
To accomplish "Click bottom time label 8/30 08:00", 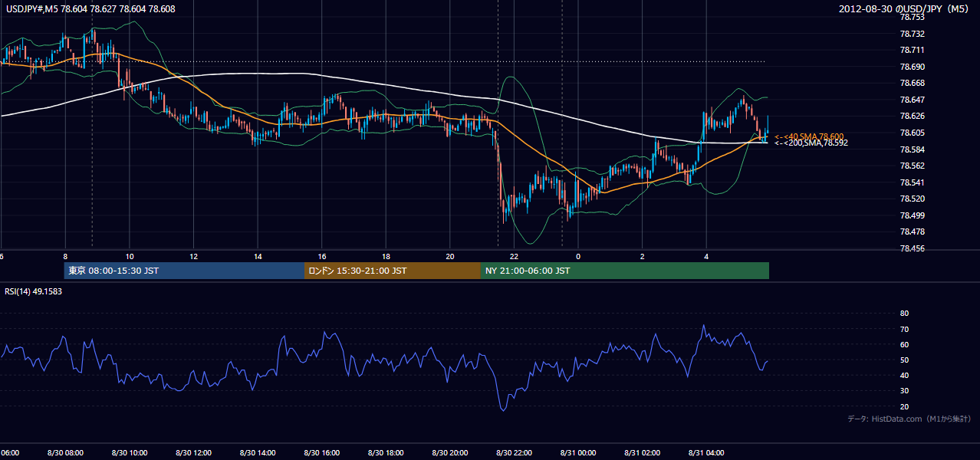I will [x=65, y=453].
